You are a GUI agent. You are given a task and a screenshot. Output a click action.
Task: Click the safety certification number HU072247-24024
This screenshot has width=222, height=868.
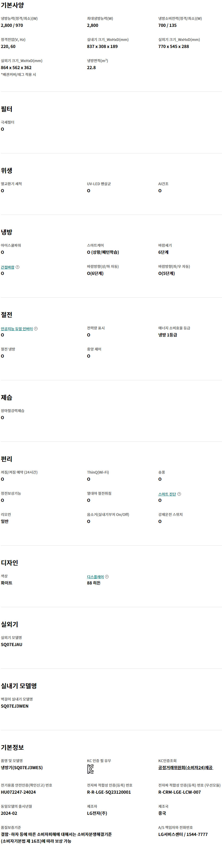[x=18, y=792]
